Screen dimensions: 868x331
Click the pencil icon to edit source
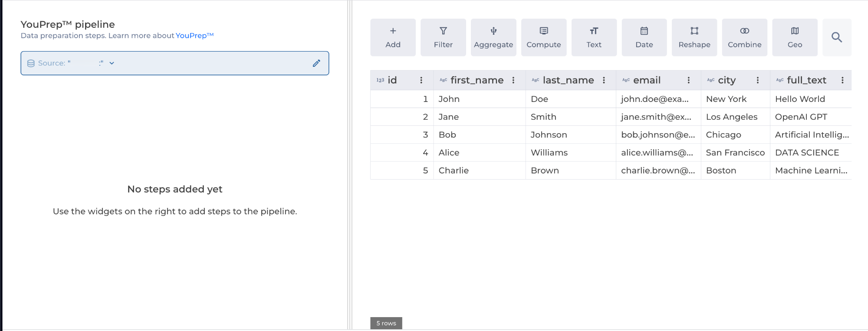316,63
